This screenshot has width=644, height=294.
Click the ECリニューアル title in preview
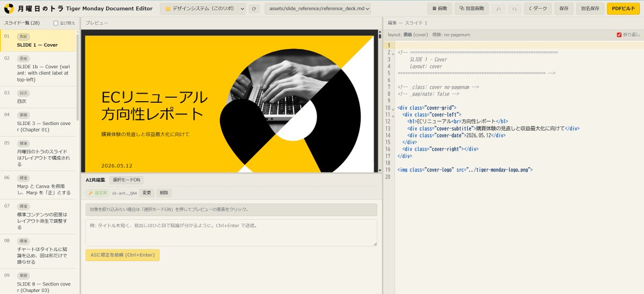154,105
